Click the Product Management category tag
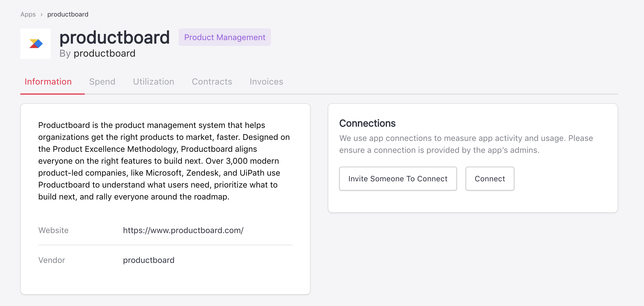Viewport: 644px width, 306px height. [224, 37]
